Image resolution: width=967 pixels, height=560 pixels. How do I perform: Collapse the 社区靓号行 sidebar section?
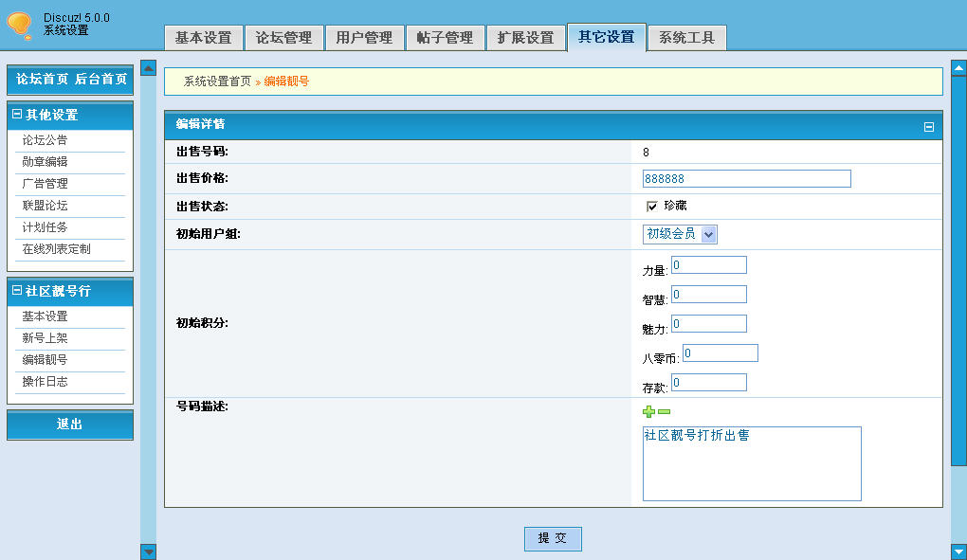pyautogui.click(x=17, y=290)
